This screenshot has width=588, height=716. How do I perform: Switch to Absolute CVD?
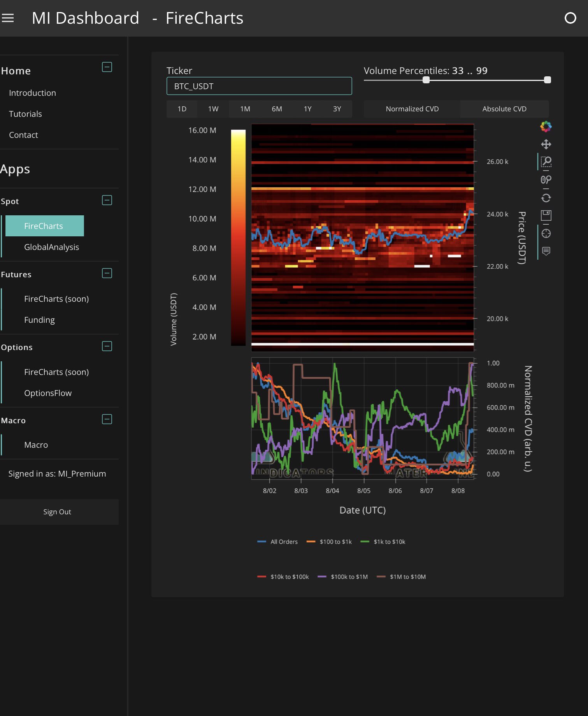tap(504, 109)
